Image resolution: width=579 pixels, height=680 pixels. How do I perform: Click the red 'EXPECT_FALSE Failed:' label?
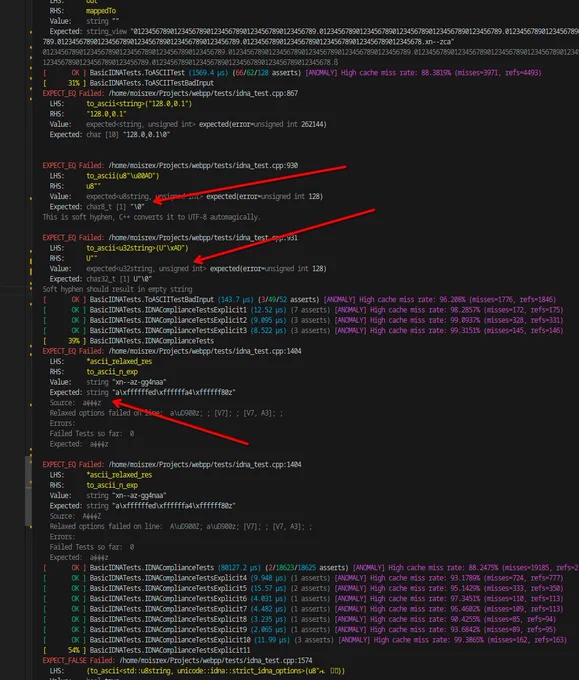(79, 660)
